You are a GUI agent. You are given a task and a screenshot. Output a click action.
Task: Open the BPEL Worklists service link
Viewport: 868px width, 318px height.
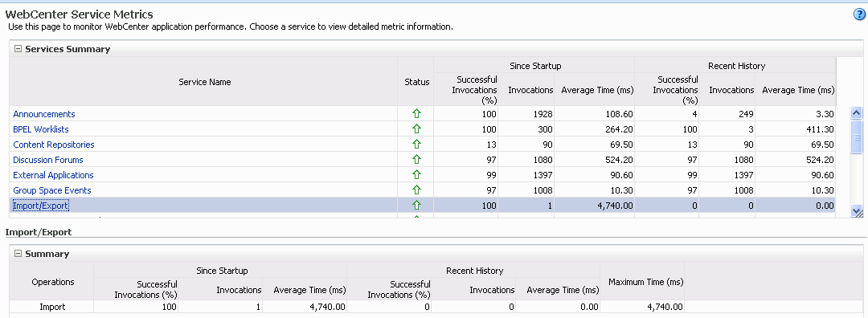tap(41, 128)
